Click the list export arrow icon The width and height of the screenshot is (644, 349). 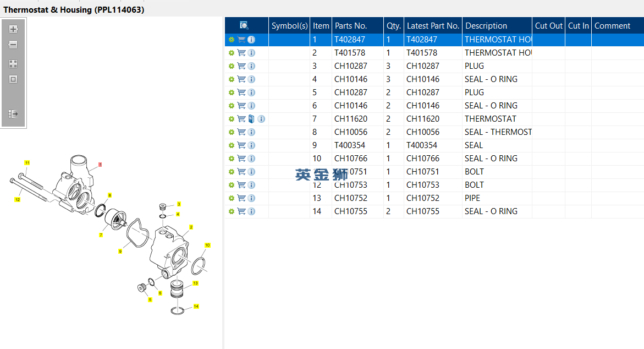pos(13,114)
